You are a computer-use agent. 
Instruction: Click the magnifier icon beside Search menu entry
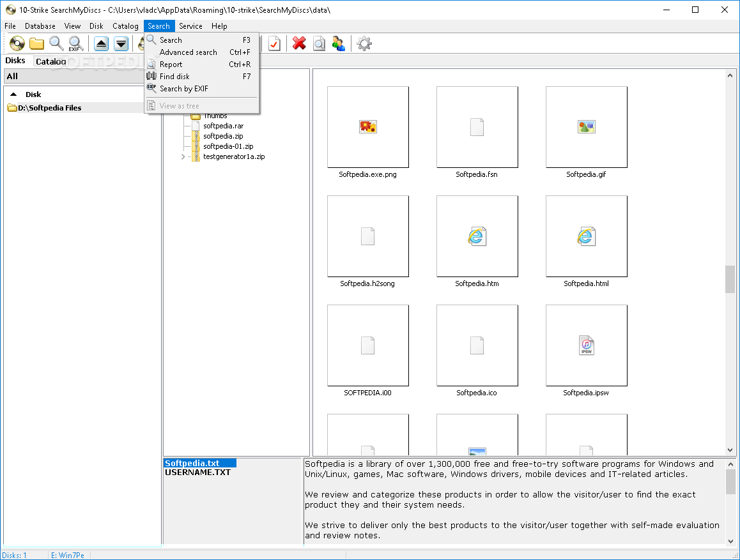coord(151,40)
